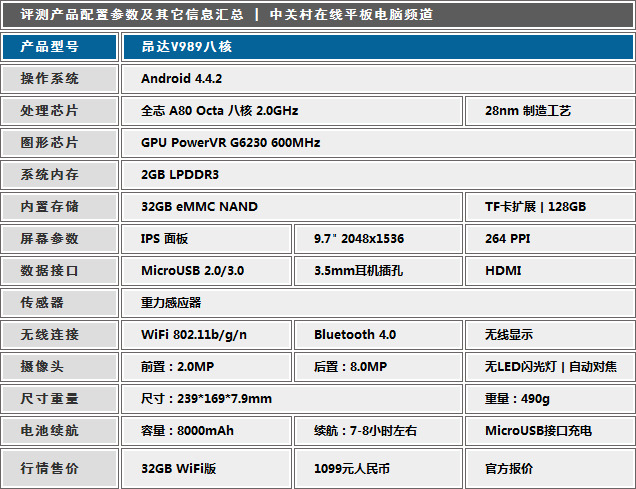Click the 后置：8.0MP cell
The image size is (636, 489).
click(378, 367)
